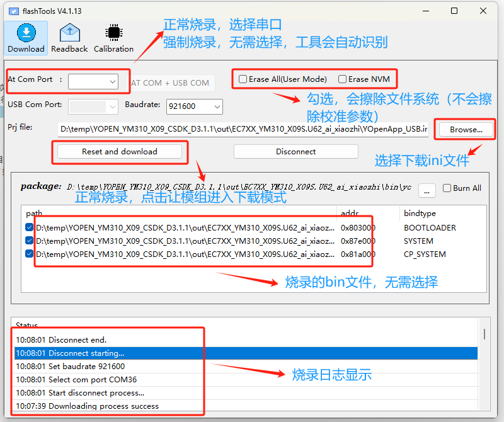504x422 pixels.
Task: Click the Prj file path field
Action: click(243, 129)
